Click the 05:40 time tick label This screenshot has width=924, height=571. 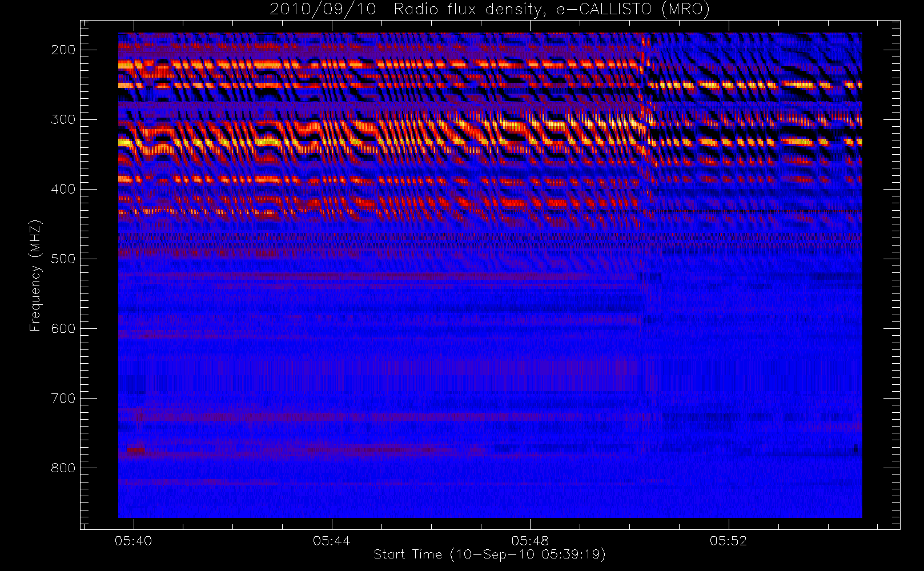(133, 541)
